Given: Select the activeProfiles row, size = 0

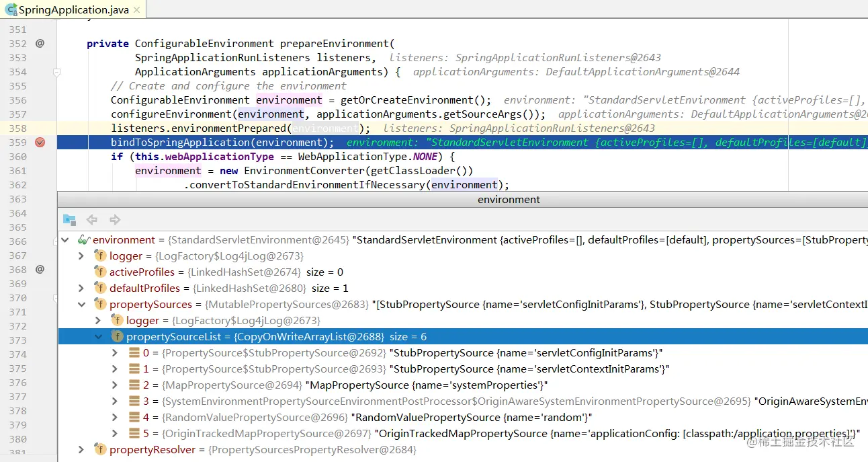Looking at the screenshot, I should point(463,272).
